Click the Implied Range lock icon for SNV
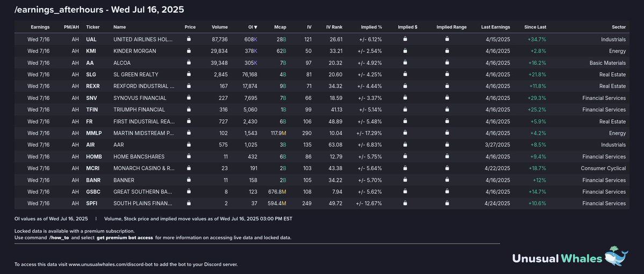The height and width of the screenshot is (274, 644). coord(447,98)
